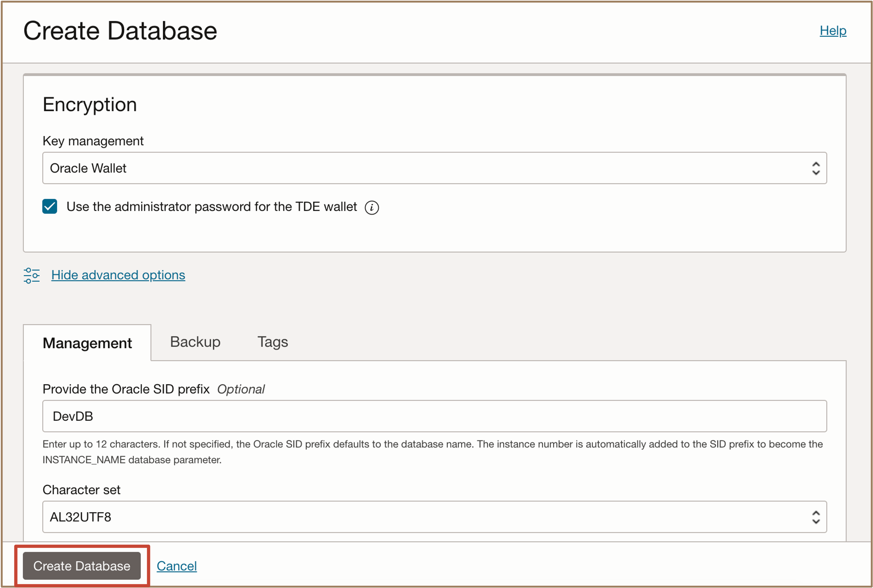Cancel the database creation
Image resolution: width=873 pixels, height=588 pixels.
(177, 566)
